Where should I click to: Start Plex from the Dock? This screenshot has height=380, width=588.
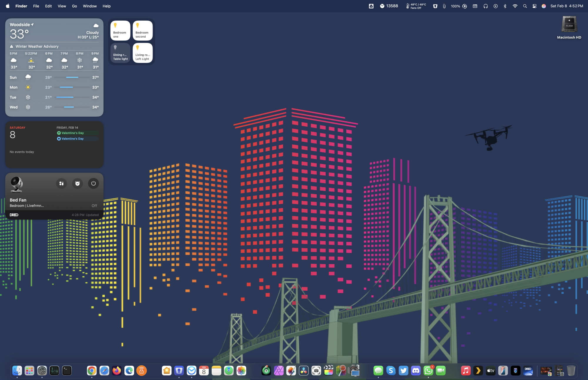(x=478, y=371)
